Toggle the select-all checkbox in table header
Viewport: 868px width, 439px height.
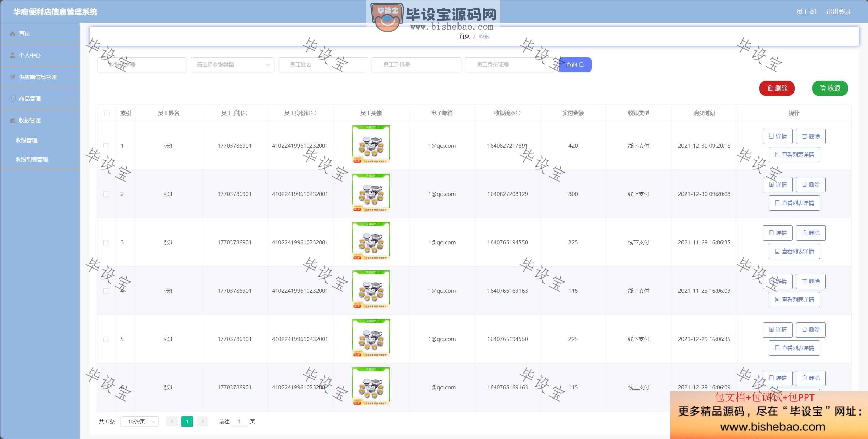point(107,113)
